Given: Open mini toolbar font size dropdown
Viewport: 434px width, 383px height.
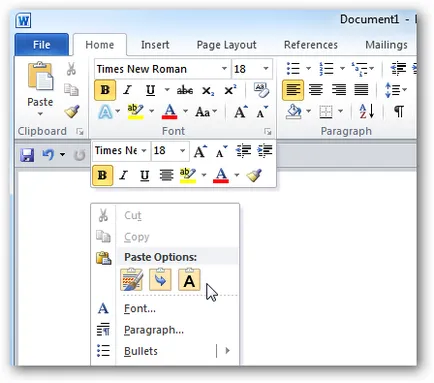Looking at the screenshot, I should pos(182,151).
